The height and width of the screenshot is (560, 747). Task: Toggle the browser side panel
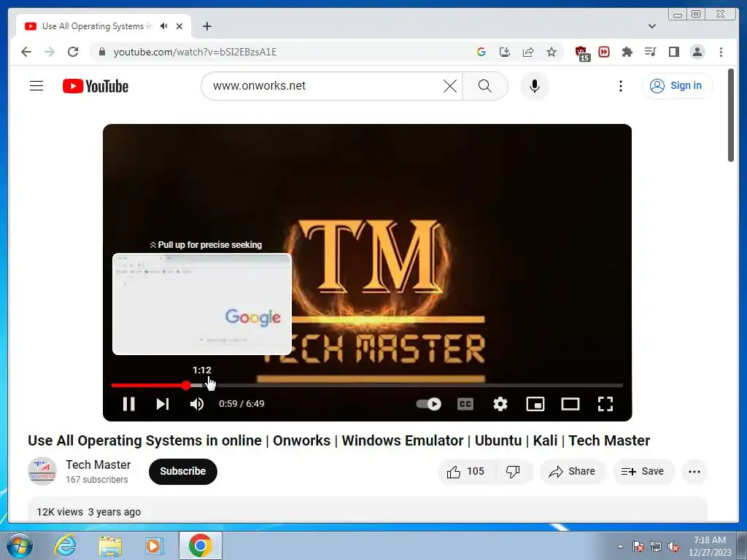673,52
